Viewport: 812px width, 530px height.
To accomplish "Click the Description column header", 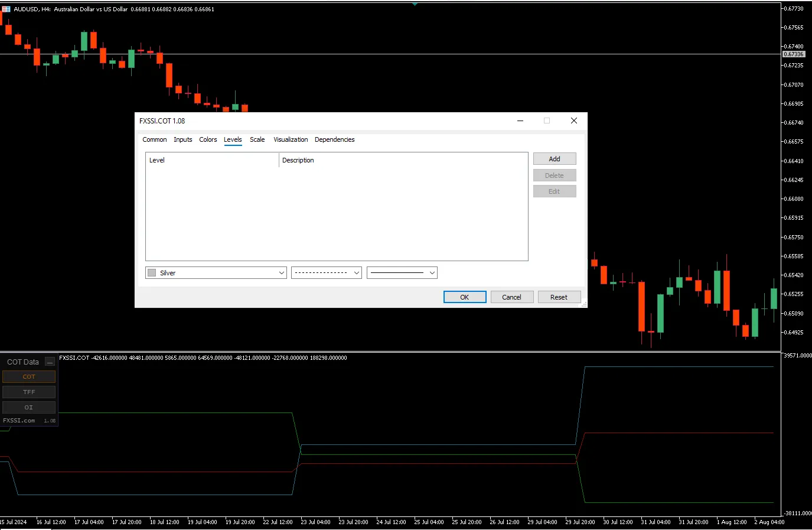I will (298, 160).
